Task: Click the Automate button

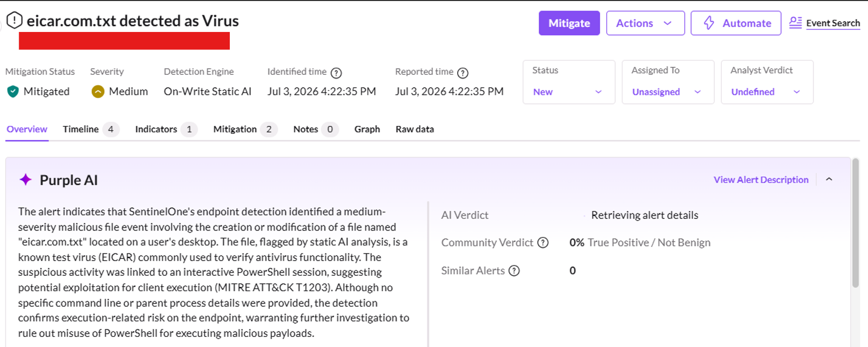Action: [x=736, y=23]
